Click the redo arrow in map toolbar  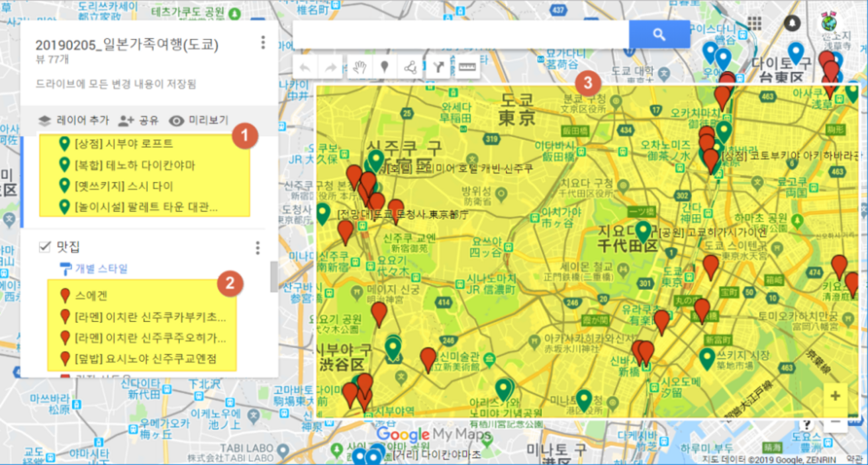[330, 67]
